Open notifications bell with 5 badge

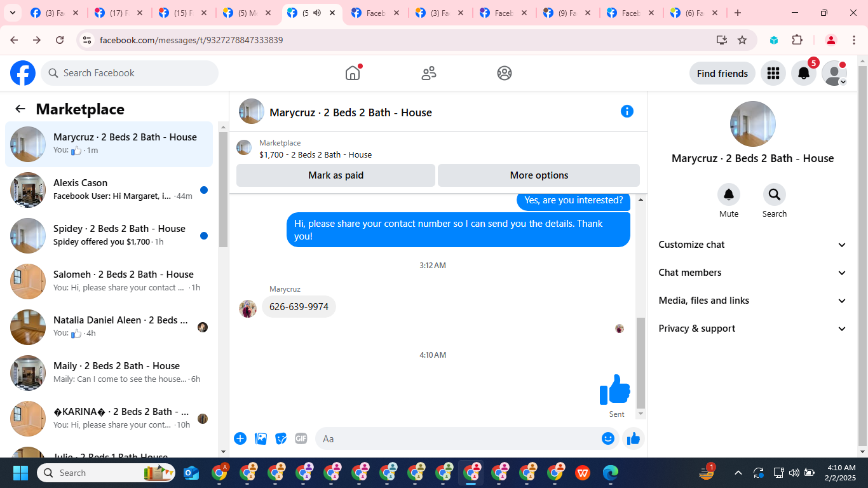pyautogui.click(x=804, y=73)
